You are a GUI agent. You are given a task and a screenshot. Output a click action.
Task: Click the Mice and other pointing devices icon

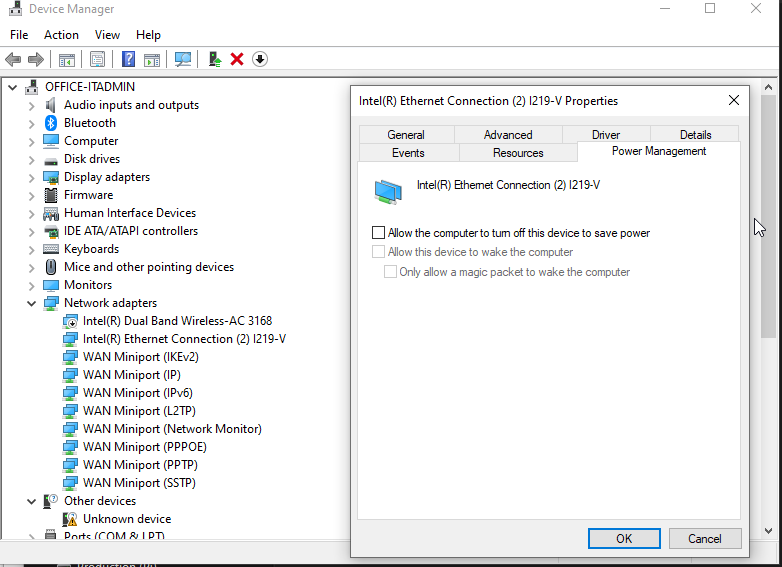[51, 267]
